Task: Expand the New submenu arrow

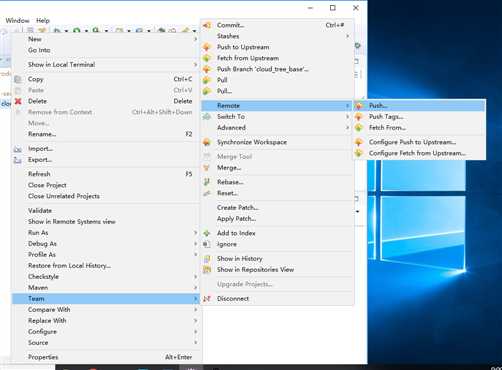Action: (196, 39)
